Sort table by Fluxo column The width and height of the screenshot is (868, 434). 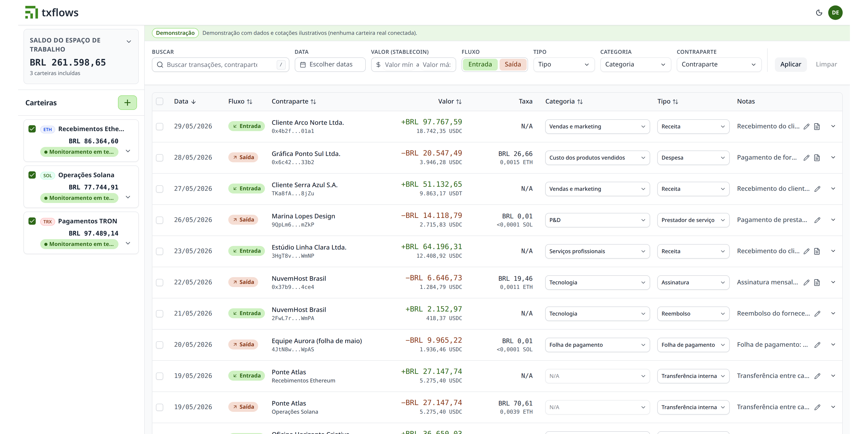pos(240,101)
